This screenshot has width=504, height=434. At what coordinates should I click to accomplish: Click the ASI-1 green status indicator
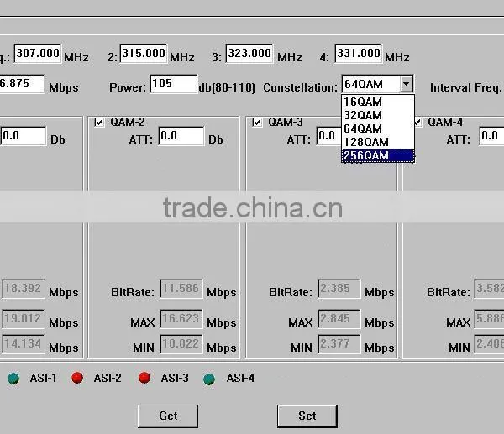point(13,379)
